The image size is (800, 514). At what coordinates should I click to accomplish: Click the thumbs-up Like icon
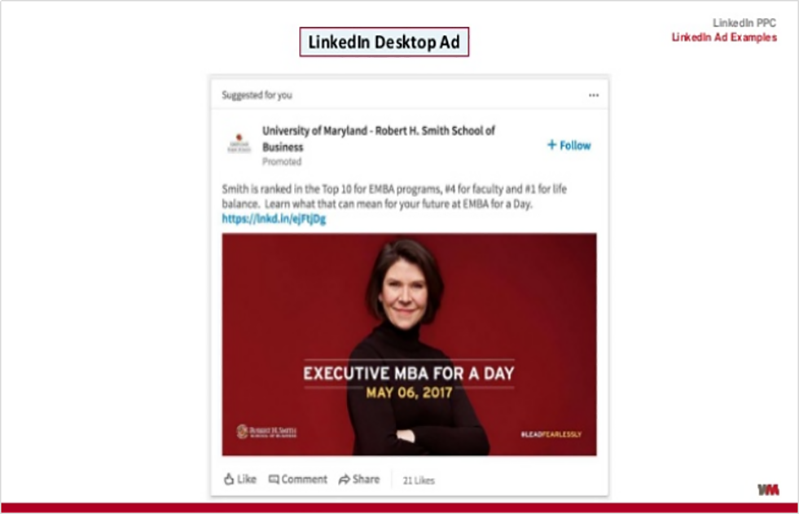pos(229,479)
